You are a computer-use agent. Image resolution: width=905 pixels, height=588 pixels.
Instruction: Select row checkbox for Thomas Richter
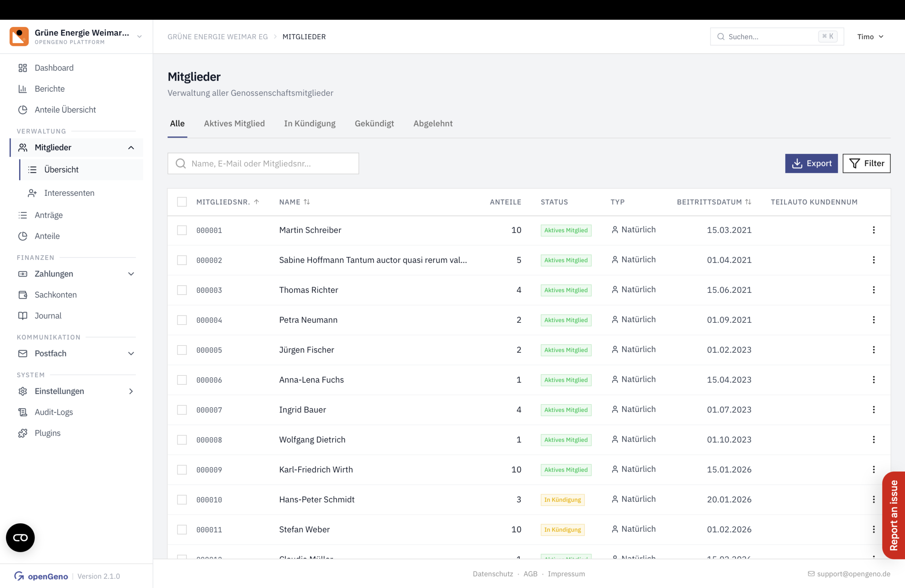click(x=182, y=290)
